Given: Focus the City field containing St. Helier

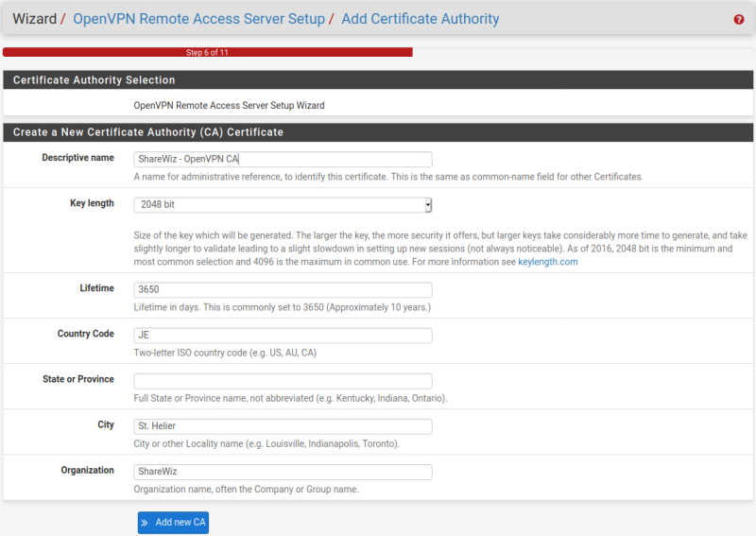Looking at the screenshot, I should [283, 426].
